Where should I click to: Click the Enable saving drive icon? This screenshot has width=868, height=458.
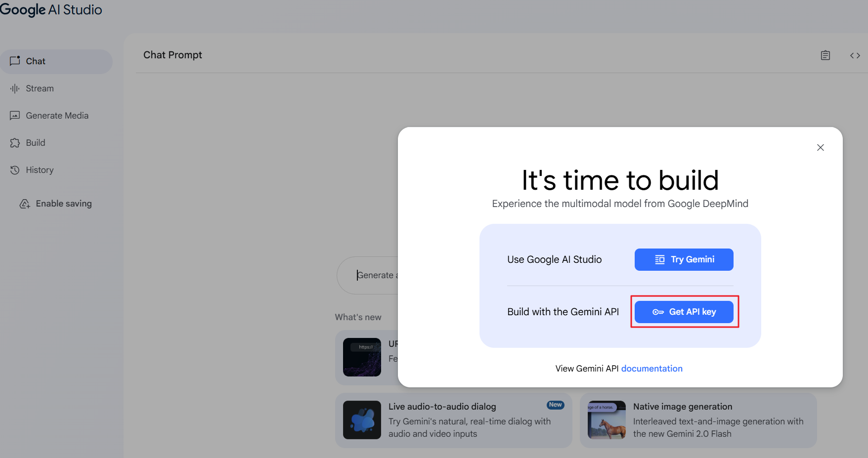pos(25,204)
